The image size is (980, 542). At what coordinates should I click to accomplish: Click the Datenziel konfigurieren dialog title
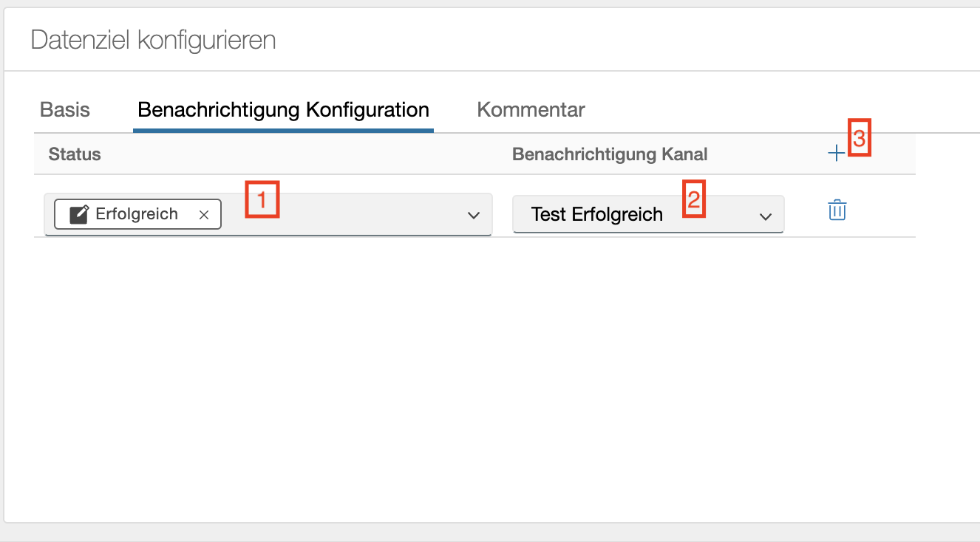152,40
